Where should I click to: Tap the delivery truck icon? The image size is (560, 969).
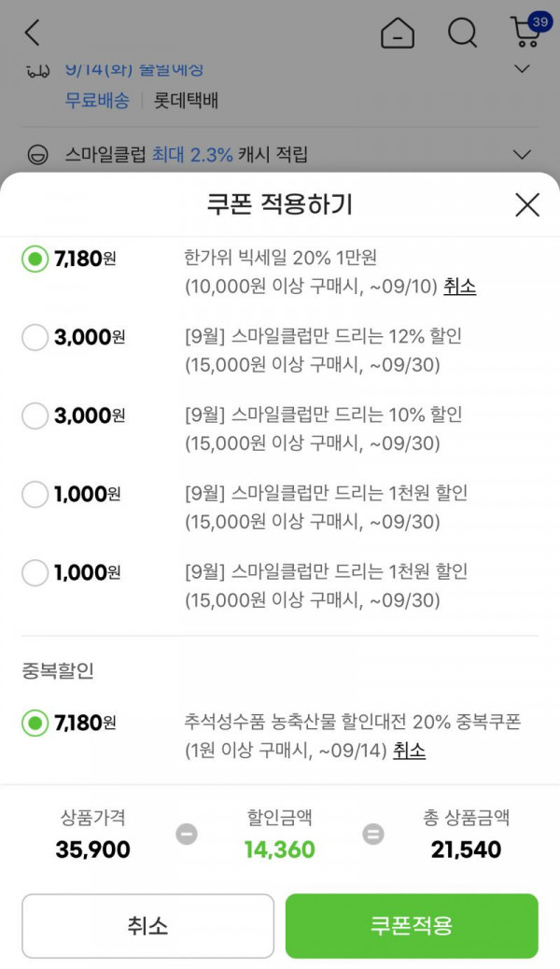tap(37, 70)
